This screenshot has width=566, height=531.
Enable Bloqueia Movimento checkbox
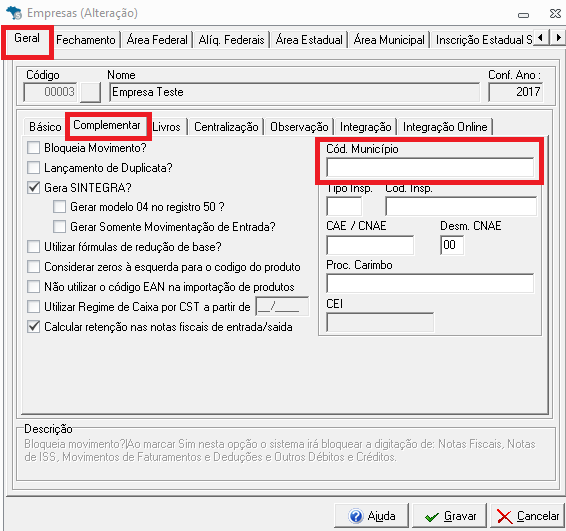pyautogui.click(x=34, y=148)
